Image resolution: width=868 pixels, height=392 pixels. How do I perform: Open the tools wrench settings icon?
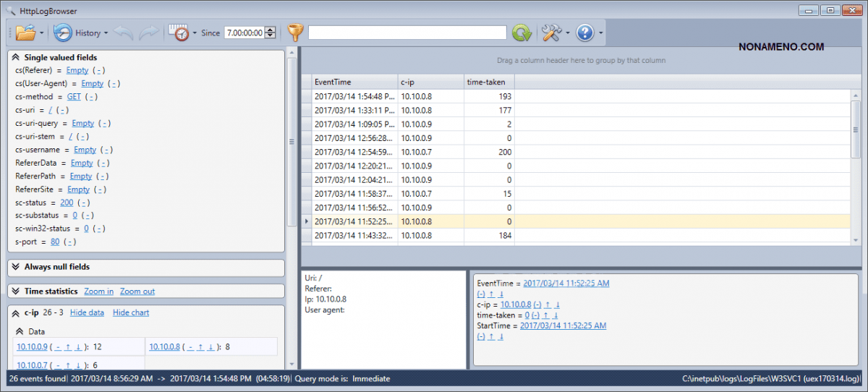(552, 33)
